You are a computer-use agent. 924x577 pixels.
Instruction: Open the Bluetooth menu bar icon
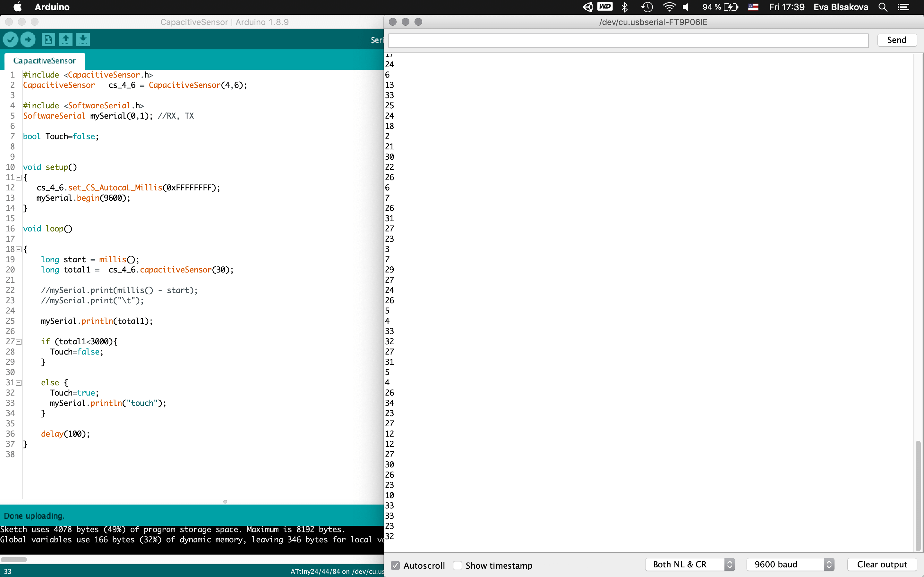click(625, 7)
